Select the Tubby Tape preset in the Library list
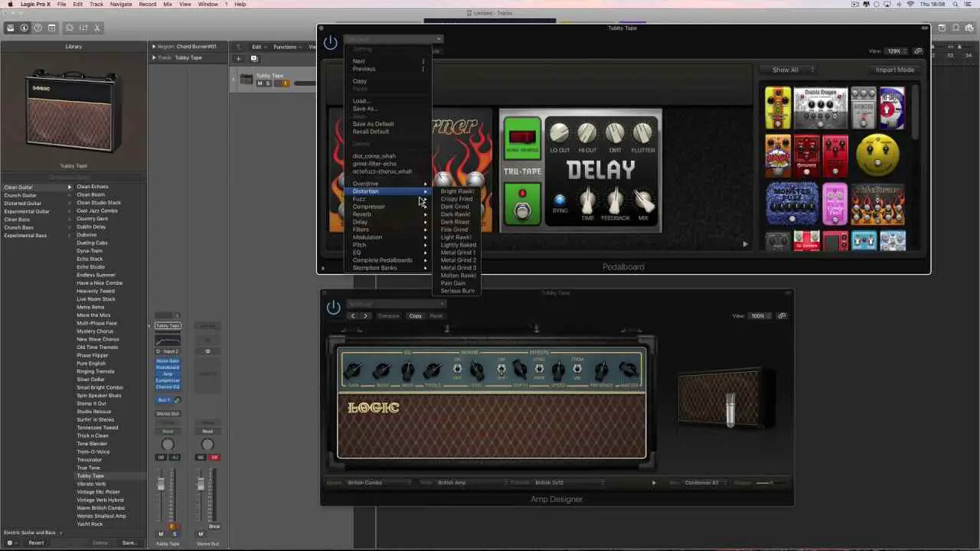 point(90,475)
